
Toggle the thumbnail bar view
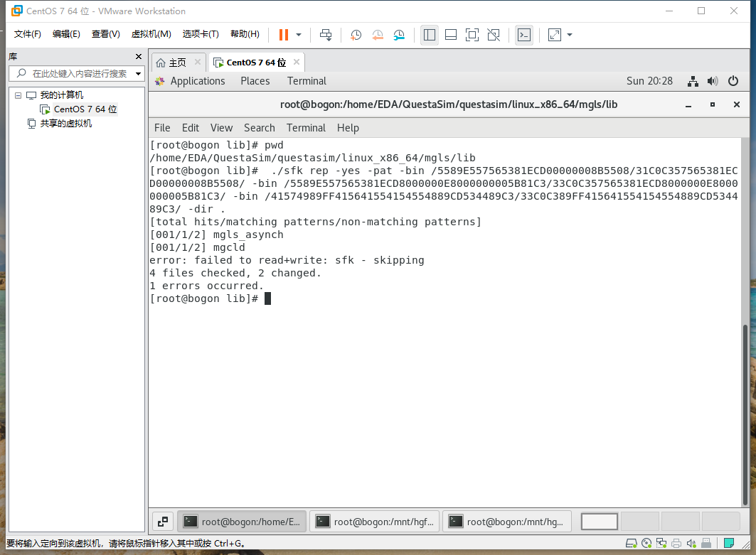(x=451, y=35)
